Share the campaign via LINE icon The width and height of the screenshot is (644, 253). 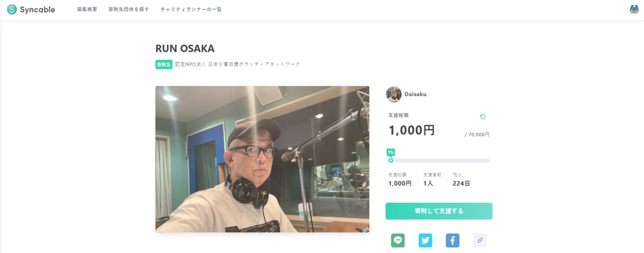398,240
